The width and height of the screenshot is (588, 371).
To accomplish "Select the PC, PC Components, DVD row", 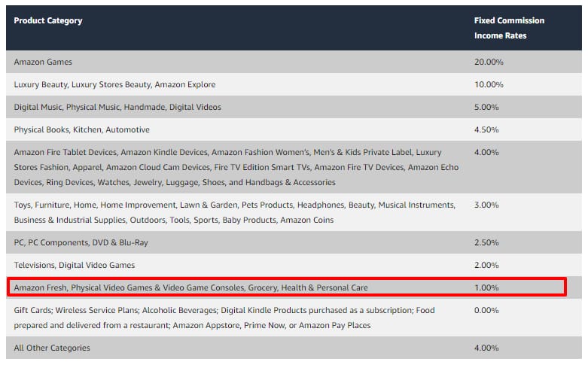I will [294, 242].
